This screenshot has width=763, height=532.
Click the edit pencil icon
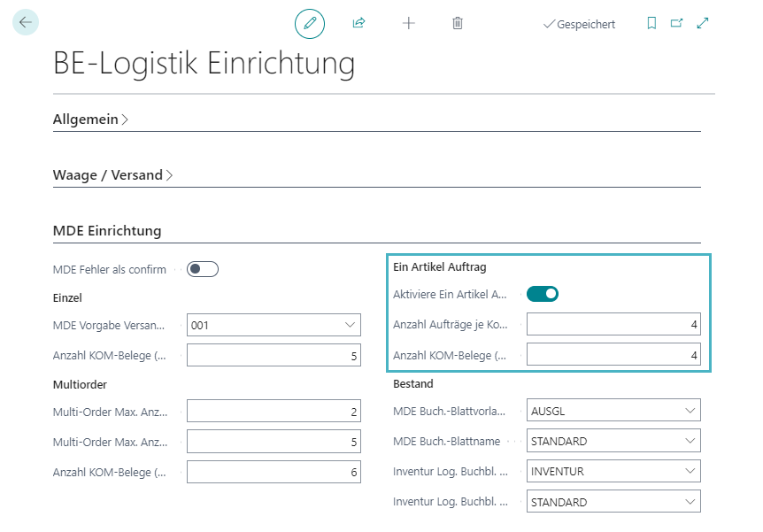pyautogui.click(x=310, y=23)
